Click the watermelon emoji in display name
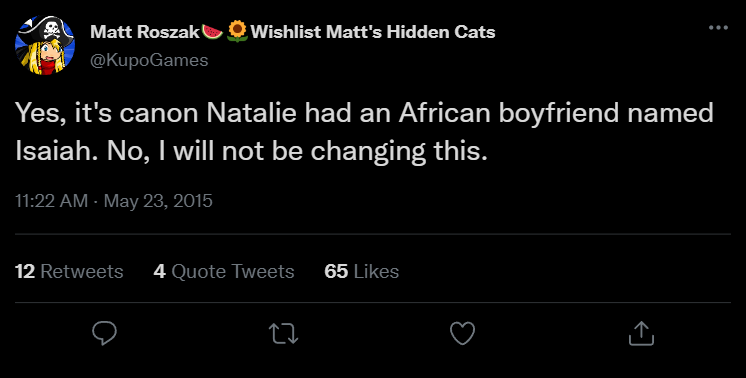This screenshot has height=378, width=746. point(212,31)
